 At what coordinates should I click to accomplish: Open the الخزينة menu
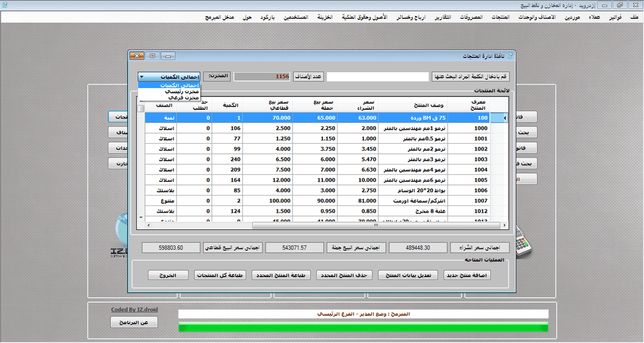[x=325, y=17]
